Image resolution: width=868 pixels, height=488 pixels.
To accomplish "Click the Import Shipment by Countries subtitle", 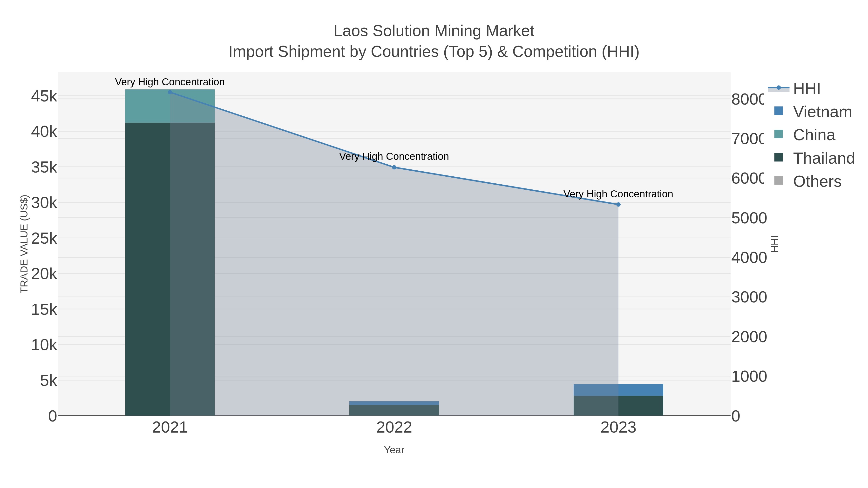I will [434, 52].
